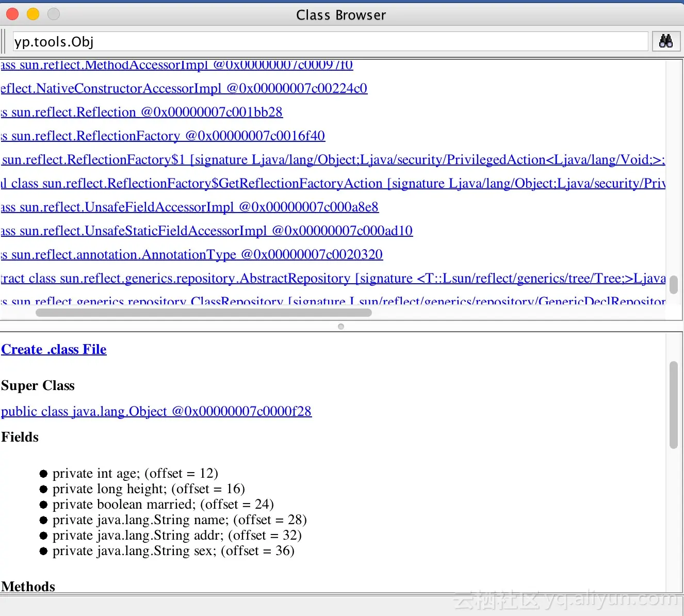The image size is (684, 616).
Task: Click the 'Methods' heading
Action: coord(28,586)
